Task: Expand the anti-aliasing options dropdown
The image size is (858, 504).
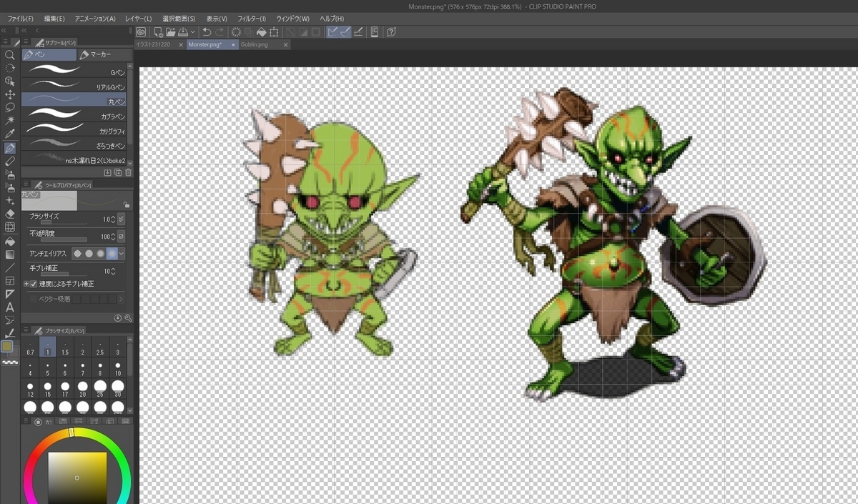Action: (122, 254)
